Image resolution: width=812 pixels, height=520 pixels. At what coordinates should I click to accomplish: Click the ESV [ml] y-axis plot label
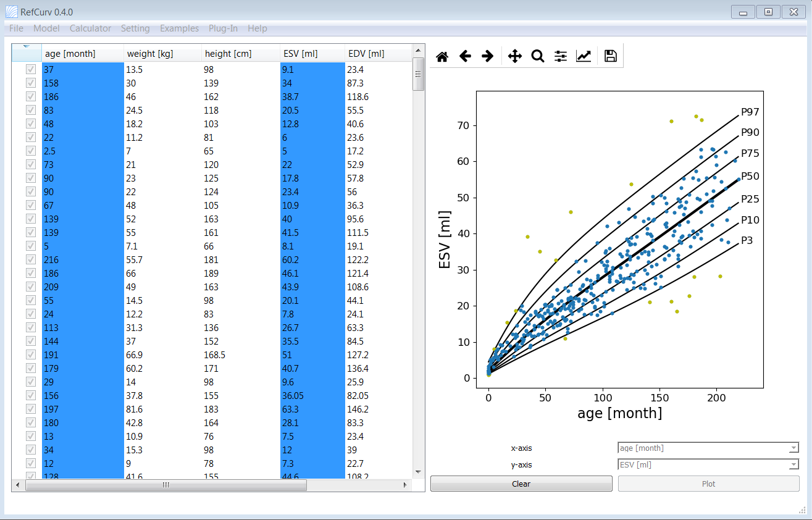tap(445, 240)
